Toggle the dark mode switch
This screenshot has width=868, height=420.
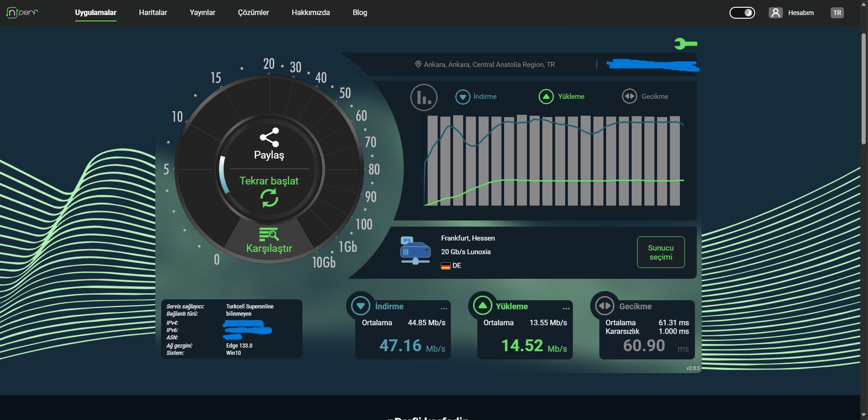tap(742, 13)
